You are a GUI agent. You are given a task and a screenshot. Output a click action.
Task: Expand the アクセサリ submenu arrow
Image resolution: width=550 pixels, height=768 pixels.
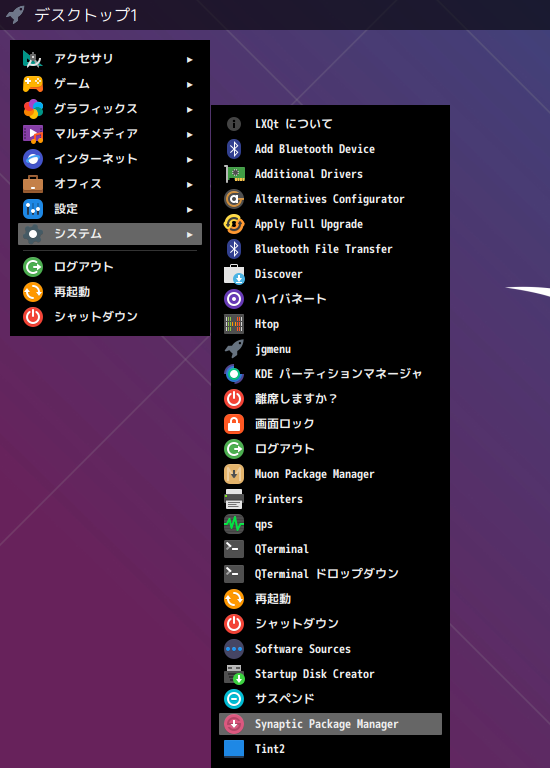[x=190, y=59]
